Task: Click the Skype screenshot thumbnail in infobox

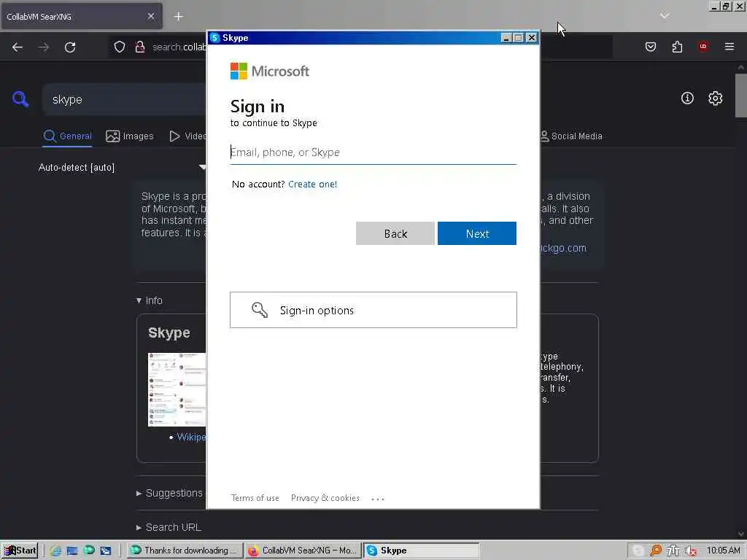Action: [x=177, y=389]
